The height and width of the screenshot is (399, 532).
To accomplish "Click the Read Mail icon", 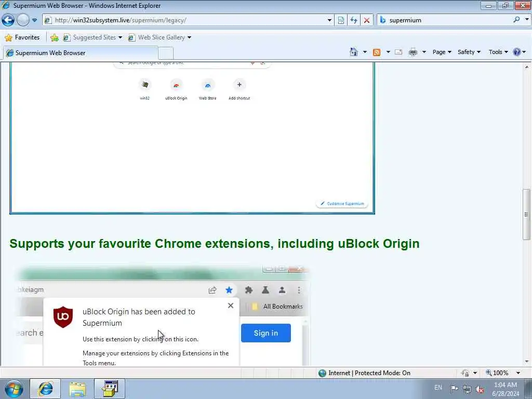I will tap(398, 52).
